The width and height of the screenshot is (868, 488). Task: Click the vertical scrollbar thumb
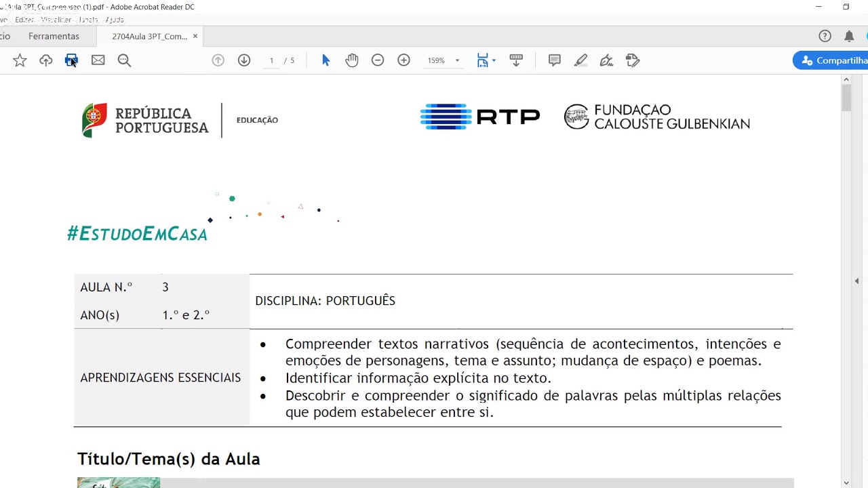click(x=846, y=98)
